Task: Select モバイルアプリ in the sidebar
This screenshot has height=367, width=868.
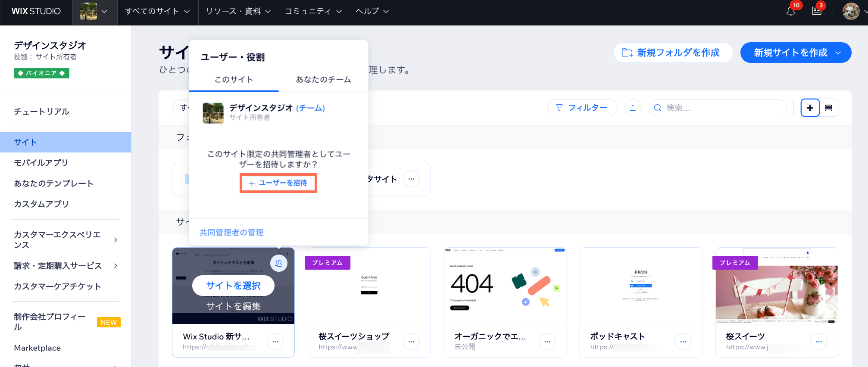Action: 41,163
